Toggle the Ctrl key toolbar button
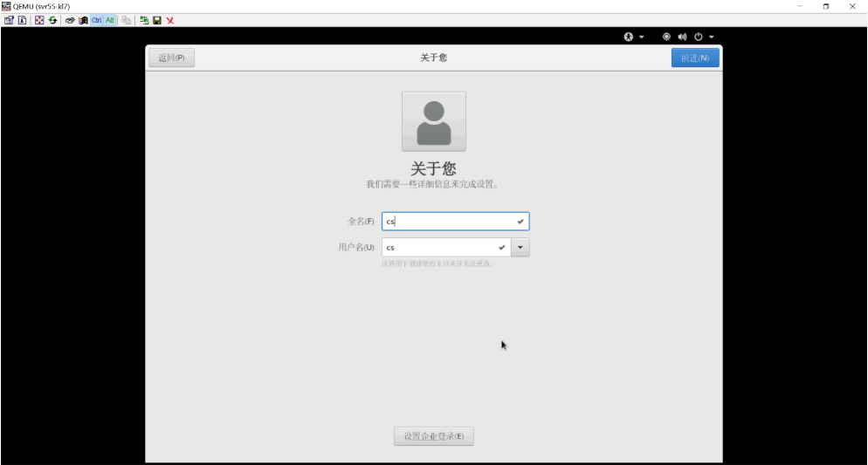This screenshot has width=868, height=465. point(96,20)
